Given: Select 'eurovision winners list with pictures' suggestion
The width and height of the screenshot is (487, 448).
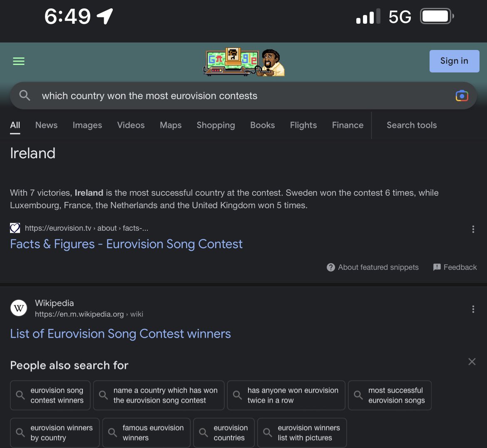Looking at the screenshot, I should pyautogui.click(x=302, y=433).
